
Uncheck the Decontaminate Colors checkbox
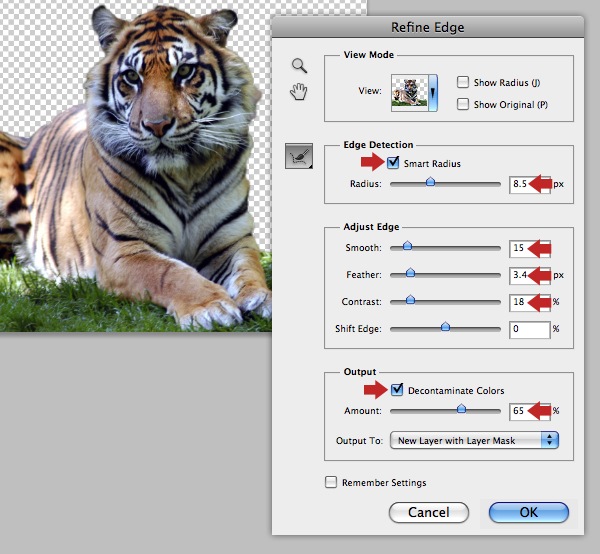tap(397, 390)
